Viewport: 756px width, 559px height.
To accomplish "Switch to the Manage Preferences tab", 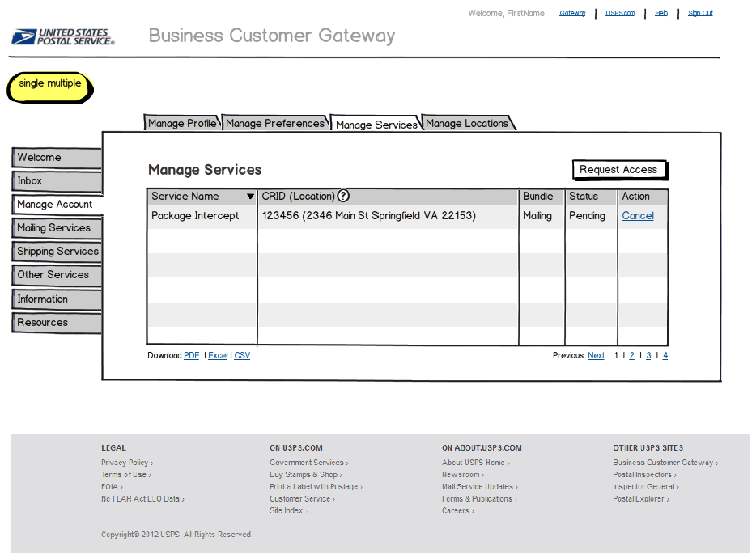I will click(x=275, y=123).
